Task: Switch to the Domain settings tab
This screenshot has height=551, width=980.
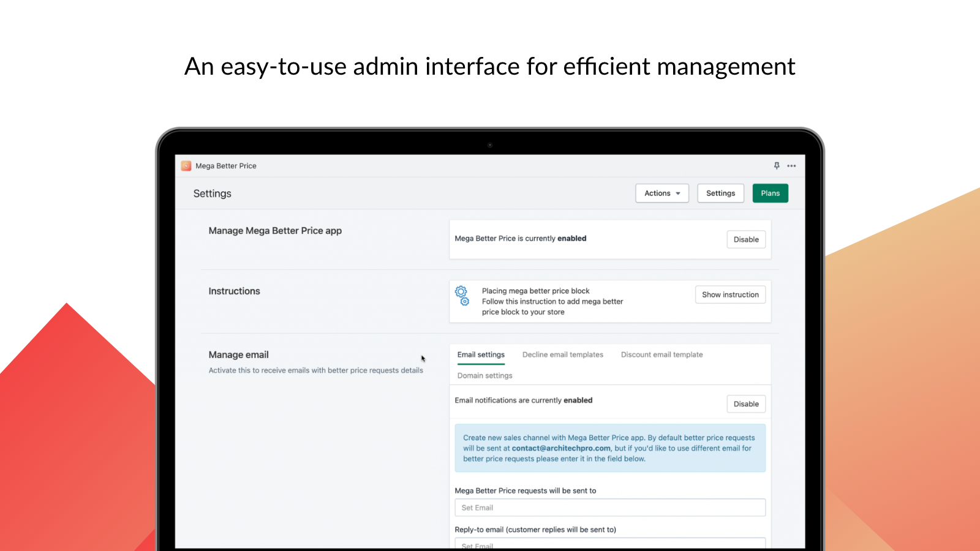Action: [484, 376]
